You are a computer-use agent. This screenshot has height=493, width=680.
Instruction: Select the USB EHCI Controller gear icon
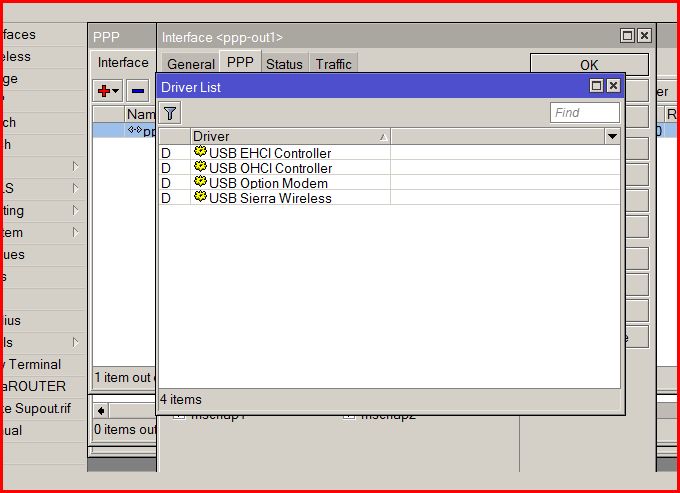(x=200, y=152)
